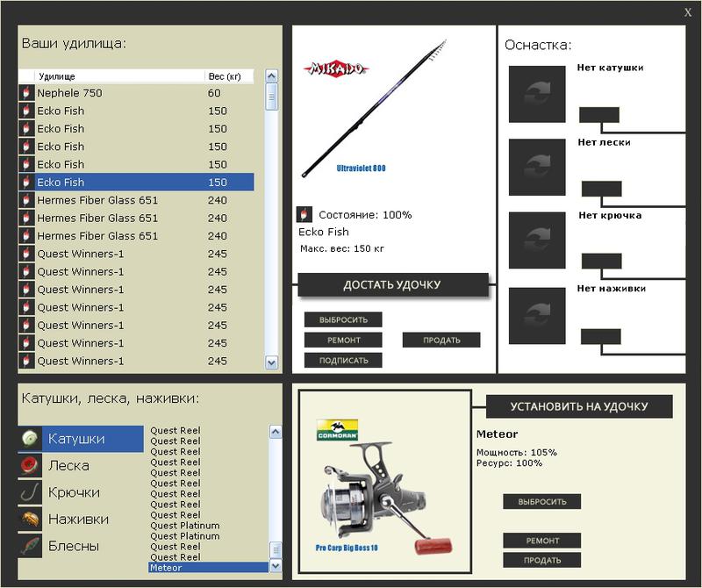Click the button below Нет катушки
Image resolution: width=702 pixels, height=588 pixels.
(599, 115)
